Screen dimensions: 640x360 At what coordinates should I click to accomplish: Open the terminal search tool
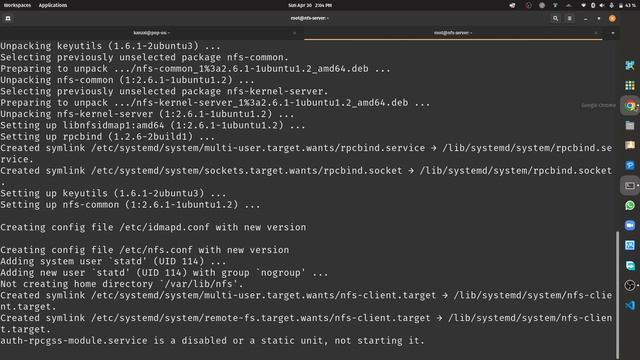[555, 18]
